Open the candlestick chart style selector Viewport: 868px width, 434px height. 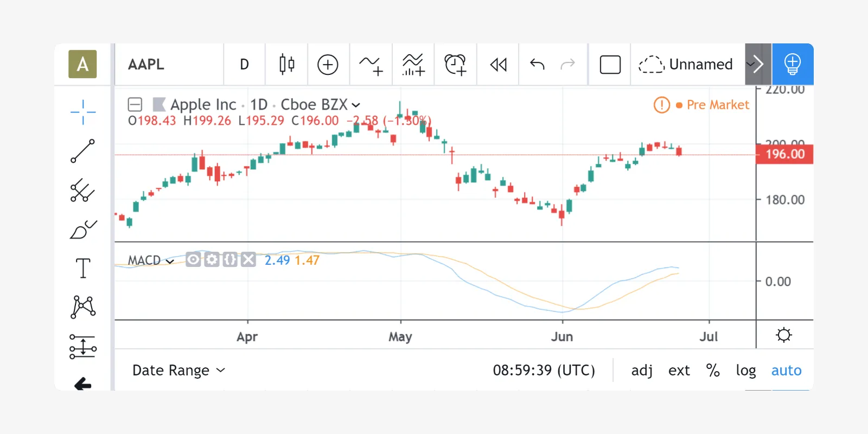[x=286, y=65]
